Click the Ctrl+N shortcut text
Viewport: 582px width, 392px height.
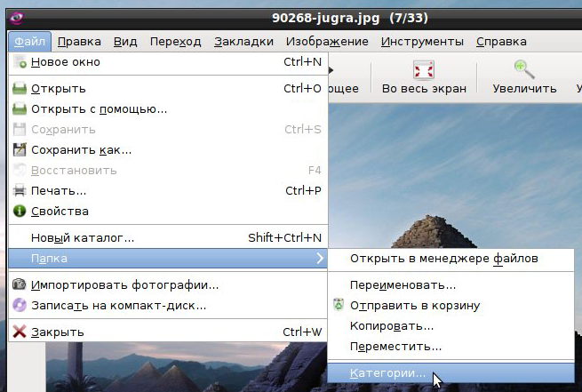(x=302, y=62)
